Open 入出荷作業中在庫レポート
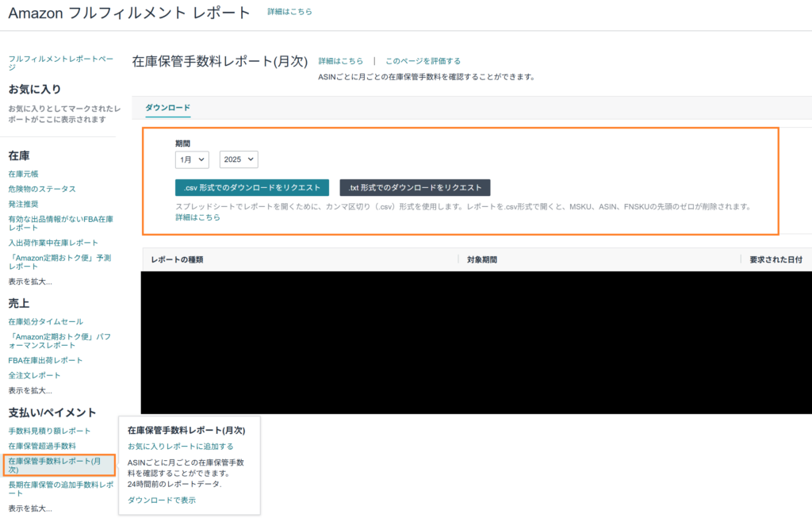This screenshot has height=518, width=812. (x=53, y=243)
